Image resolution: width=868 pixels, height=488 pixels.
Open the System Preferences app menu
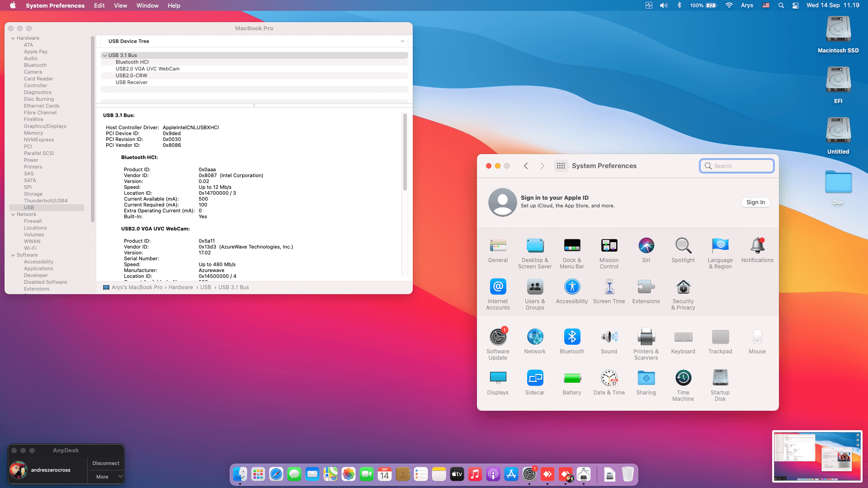(55, 5)
